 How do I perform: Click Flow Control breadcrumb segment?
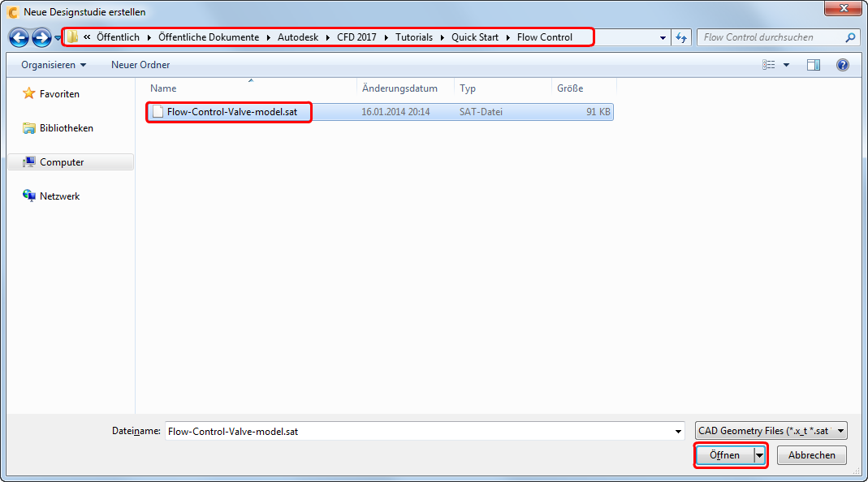[x=545, y=37]
